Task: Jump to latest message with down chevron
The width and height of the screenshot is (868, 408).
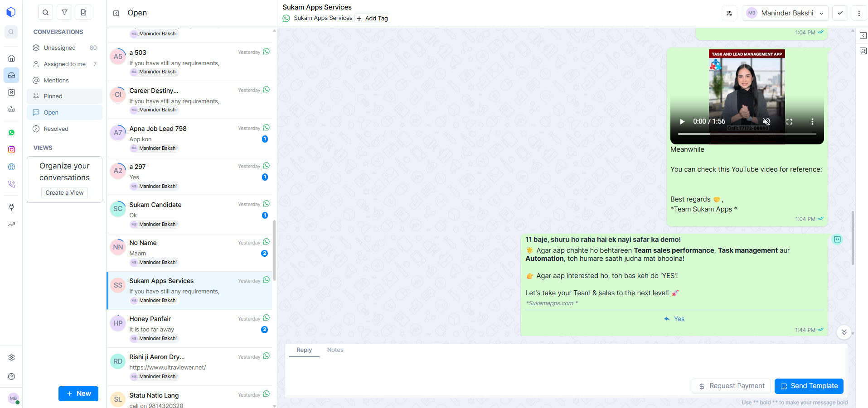Action: (844, 332)
